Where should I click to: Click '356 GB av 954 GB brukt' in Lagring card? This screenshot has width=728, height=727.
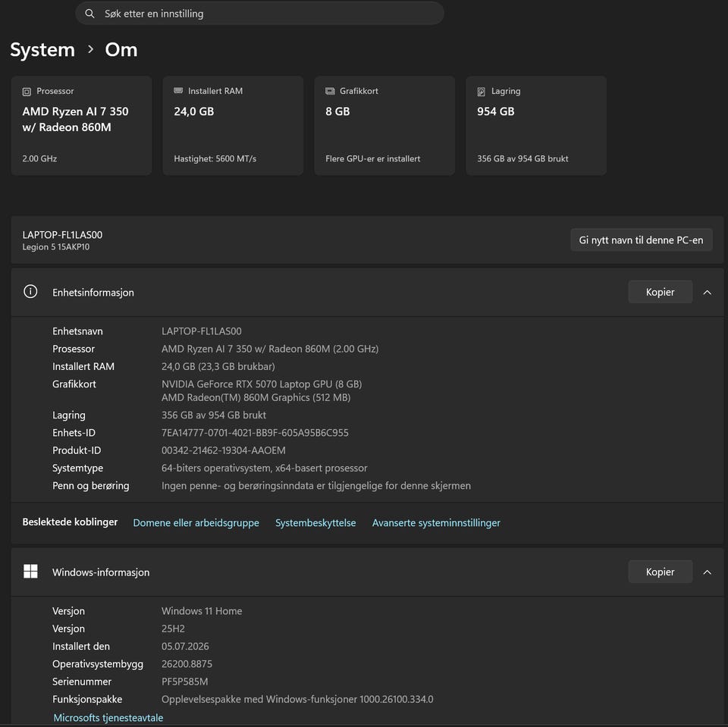pos(522,158)
